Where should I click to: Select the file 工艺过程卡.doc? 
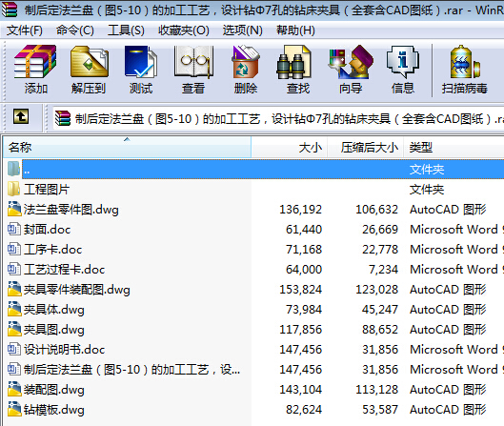[64, 269]
